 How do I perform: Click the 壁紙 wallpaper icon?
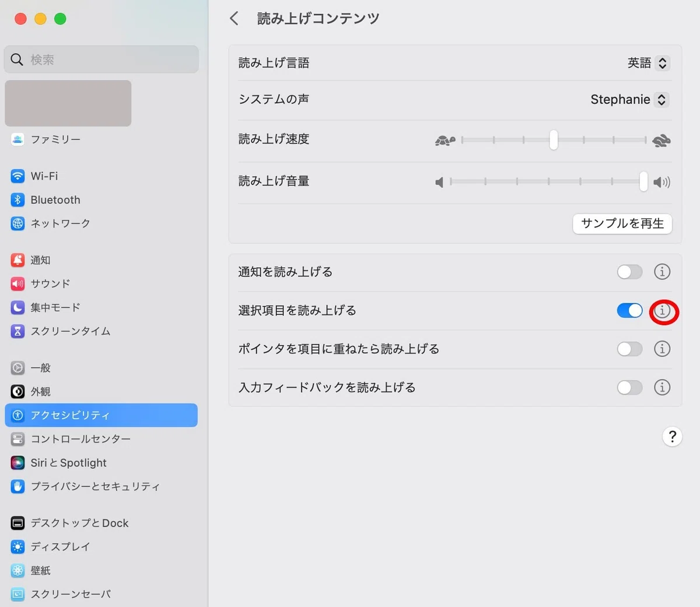[x=18, y=570]
